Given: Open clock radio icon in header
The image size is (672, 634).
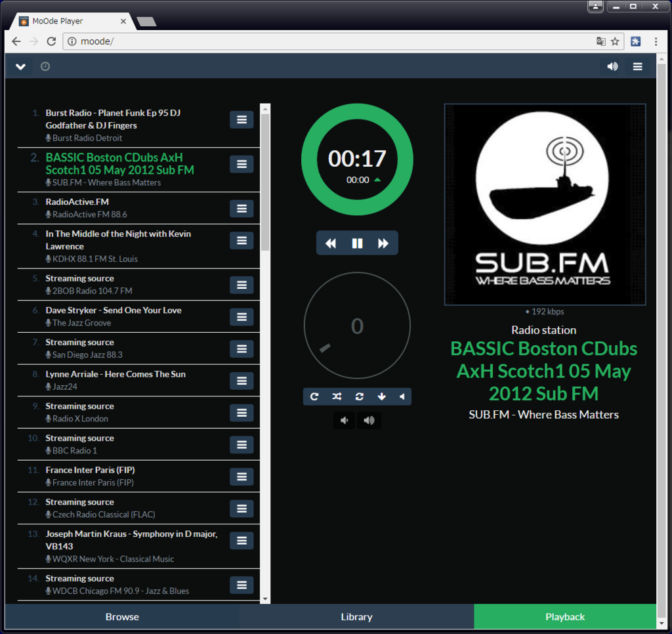Looking at the screenshot, I should [45, 66].
